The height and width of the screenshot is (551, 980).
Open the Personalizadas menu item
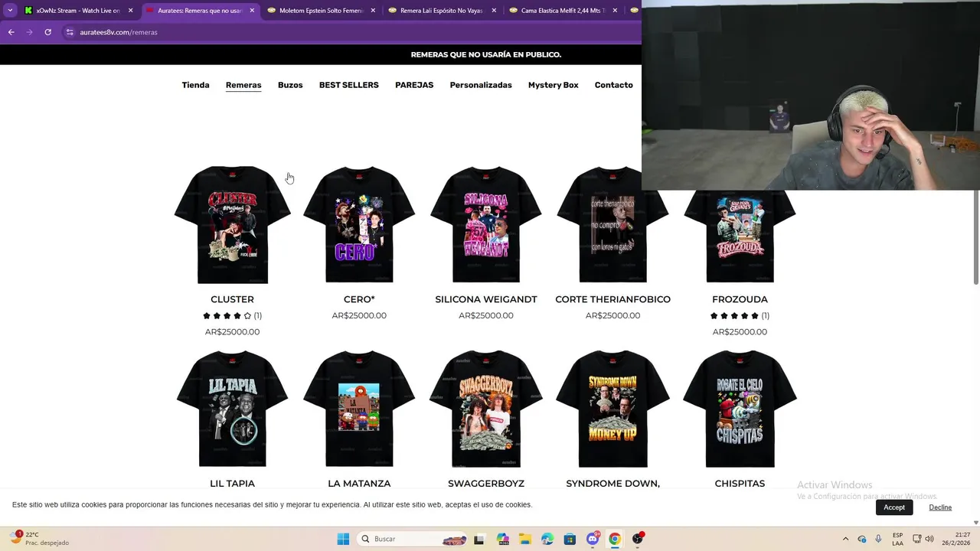pos(481,85)
